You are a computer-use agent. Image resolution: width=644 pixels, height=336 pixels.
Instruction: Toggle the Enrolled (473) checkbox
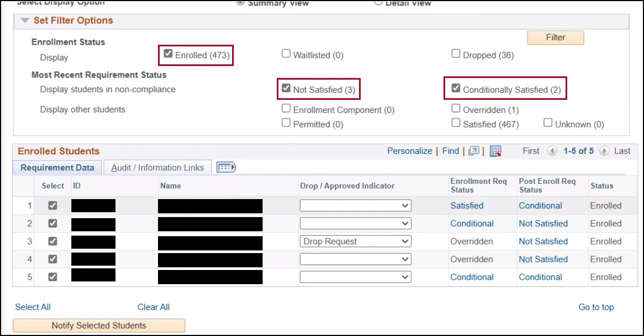click(x=168, y=54)
